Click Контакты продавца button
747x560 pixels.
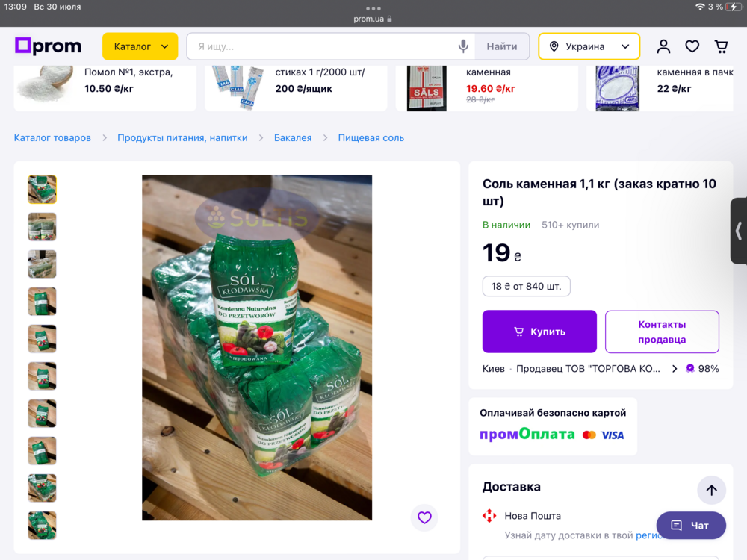point(662,332)
